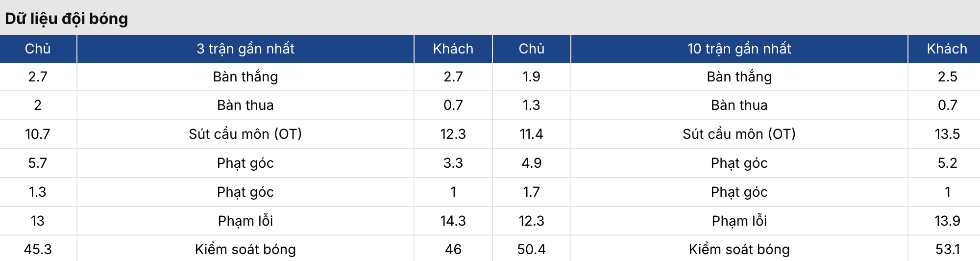The width and height of the screenshot is (980, 261).
Task: Click the "10 trận gần nhất" column header
Action: click(739, 49)
